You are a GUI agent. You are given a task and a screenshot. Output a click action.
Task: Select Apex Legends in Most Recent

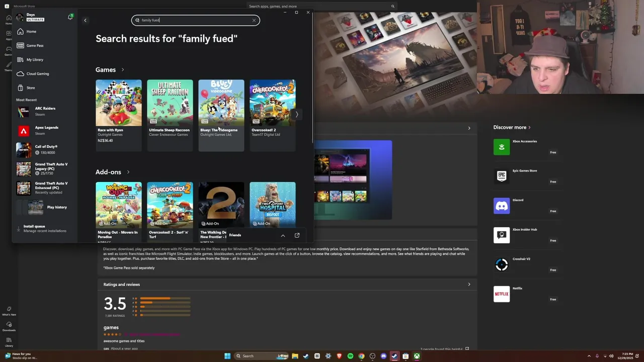point(44,130)
